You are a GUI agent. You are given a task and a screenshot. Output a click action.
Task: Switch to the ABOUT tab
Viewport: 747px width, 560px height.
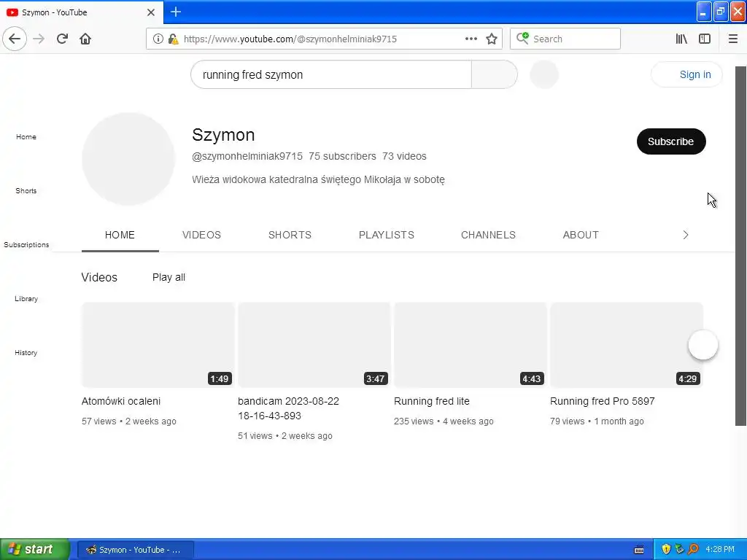point(581,236)
